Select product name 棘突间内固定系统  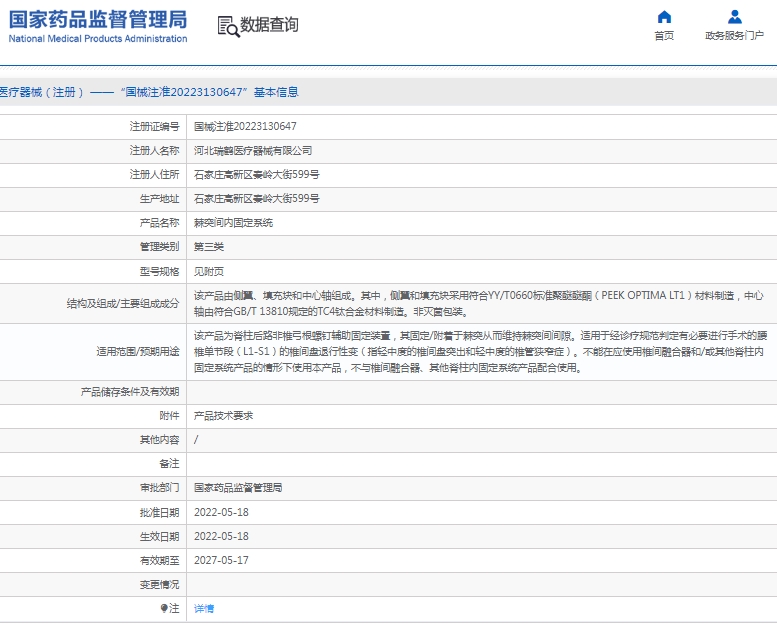[233, 223]
